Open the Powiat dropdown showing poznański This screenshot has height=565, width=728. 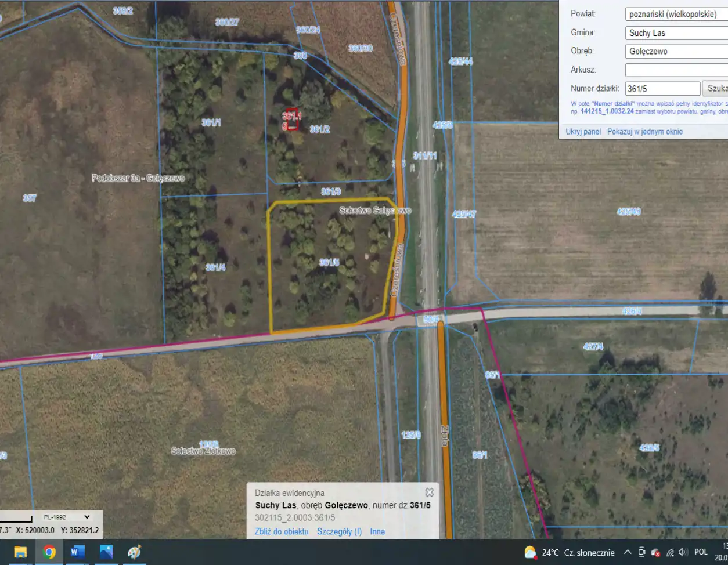click(x=676, y=15)
